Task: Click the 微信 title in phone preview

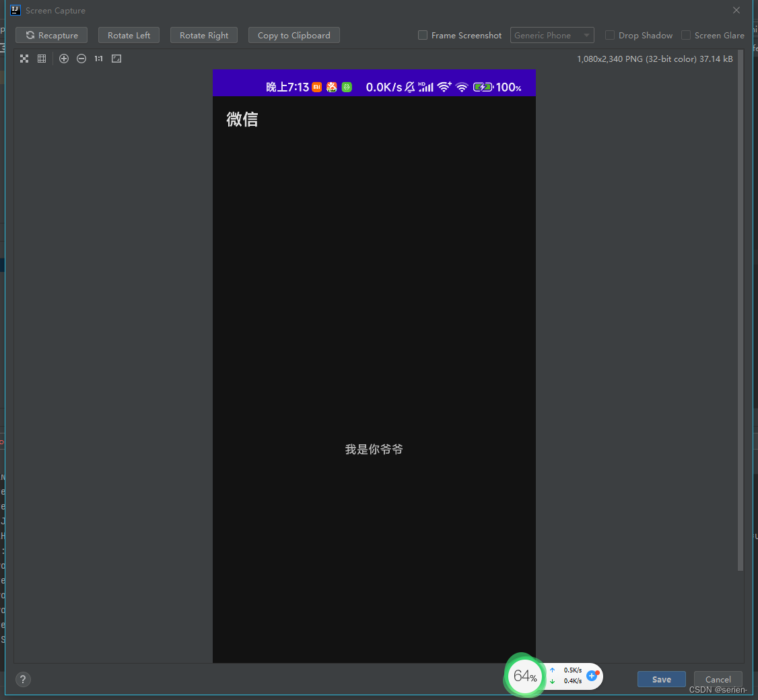Action: [242, 119]
